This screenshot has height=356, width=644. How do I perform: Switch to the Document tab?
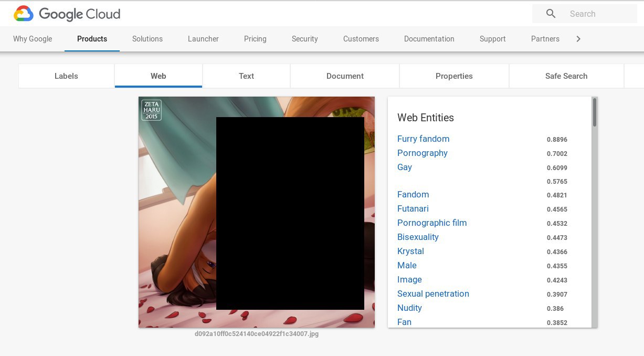345,76
